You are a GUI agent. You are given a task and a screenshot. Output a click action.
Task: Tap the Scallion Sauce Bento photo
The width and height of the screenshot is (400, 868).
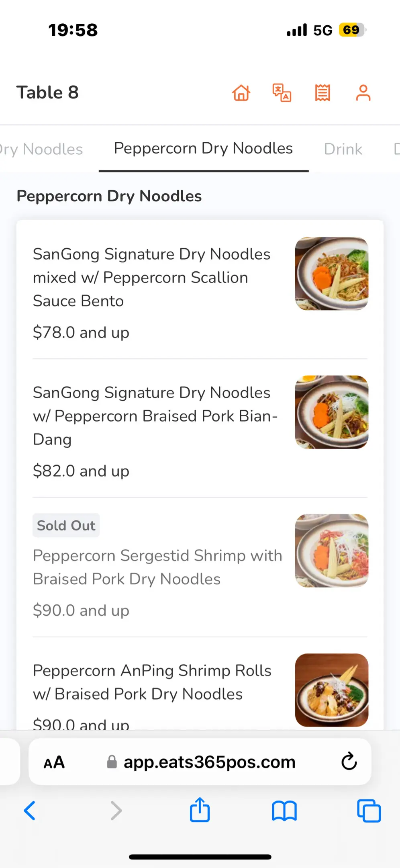332,274
